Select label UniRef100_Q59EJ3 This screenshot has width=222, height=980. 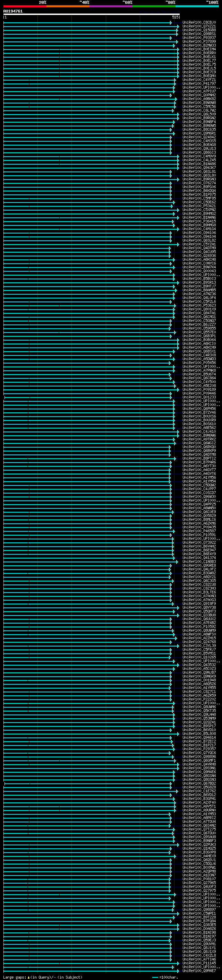click(199, 940)
